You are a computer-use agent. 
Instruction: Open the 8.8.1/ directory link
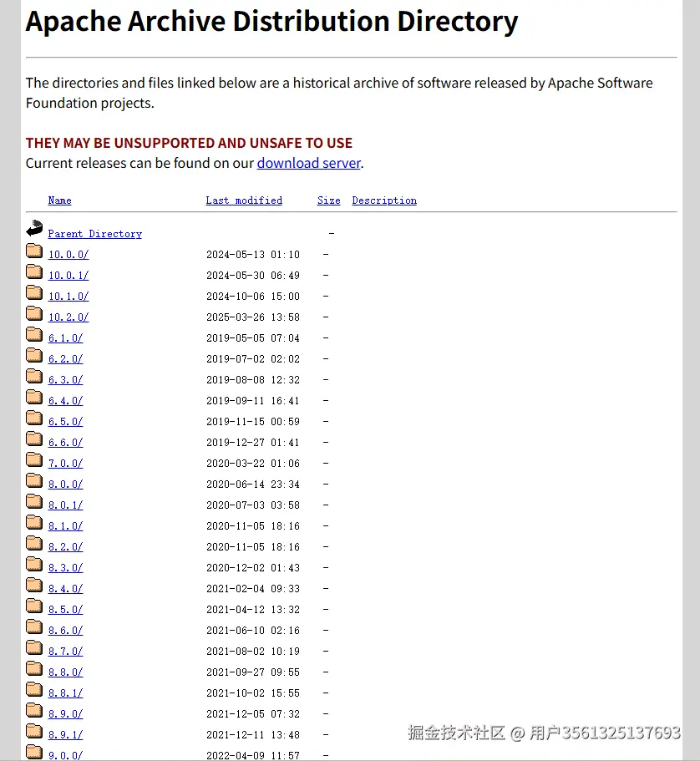(x=65, y=693)
